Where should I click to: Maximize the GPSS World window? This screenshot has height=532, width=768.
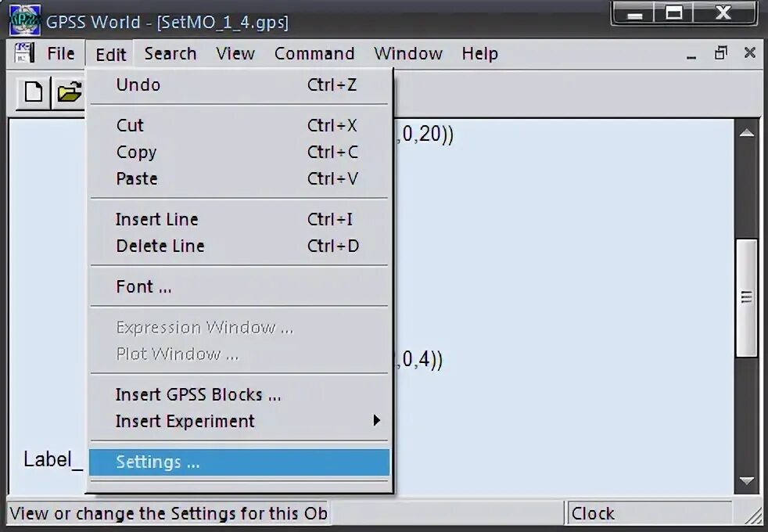(674, 13)
